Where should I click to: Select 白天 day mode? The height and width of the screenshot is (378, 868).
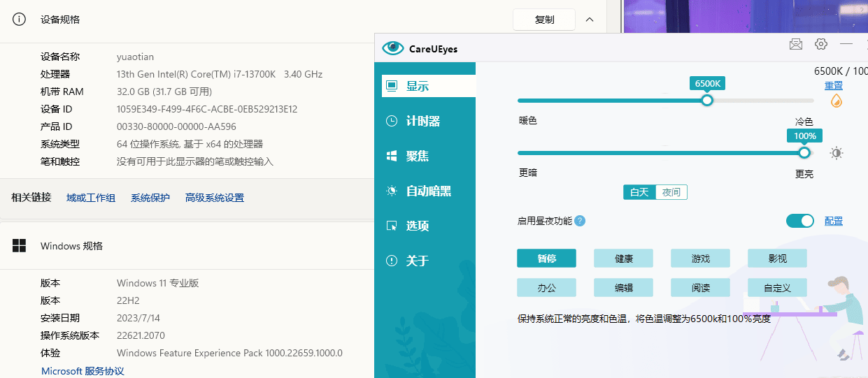click(639, 192)
